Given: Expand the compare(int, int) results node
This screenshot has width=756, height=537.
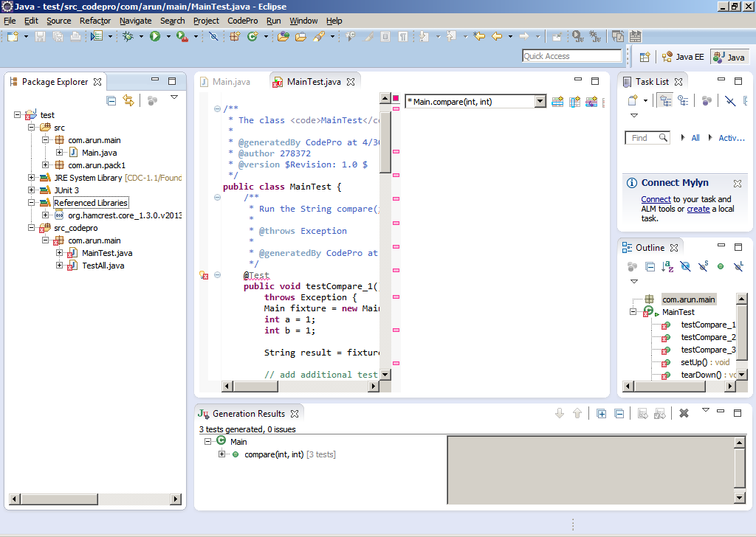Looking at the screenshot, I should tap(222, 454).
